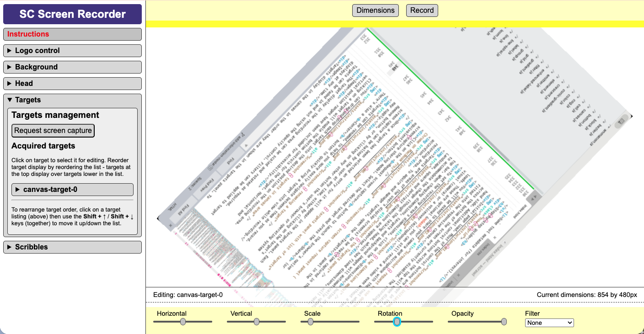This screenshot has height=334, width=644.
Task: Click the Vertical slider handle
Action: [256, 322]
